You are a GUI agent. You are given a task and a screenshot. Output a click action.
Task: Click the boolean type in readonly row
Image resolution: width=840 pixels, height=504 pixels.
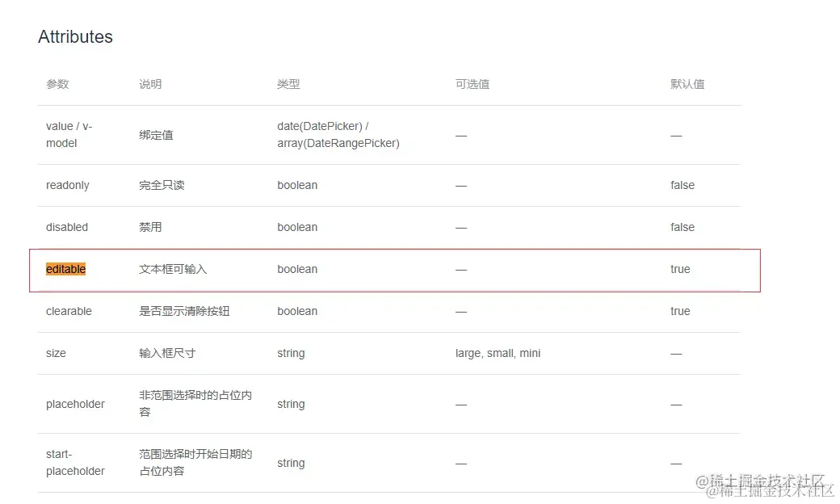point(297,185)
